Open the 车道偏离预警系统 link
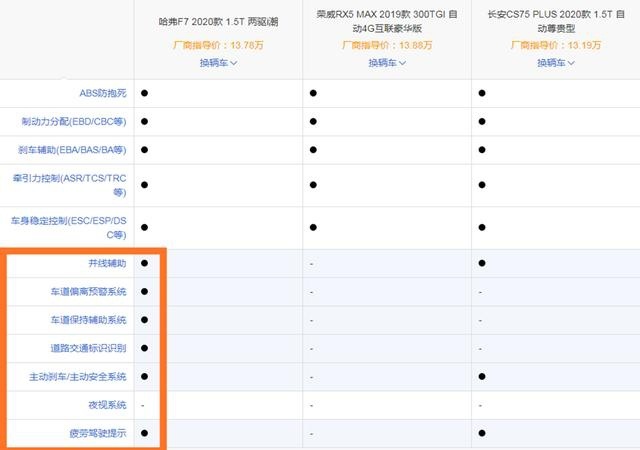Viewport: 640px width, 450px height. click(89, 292)
